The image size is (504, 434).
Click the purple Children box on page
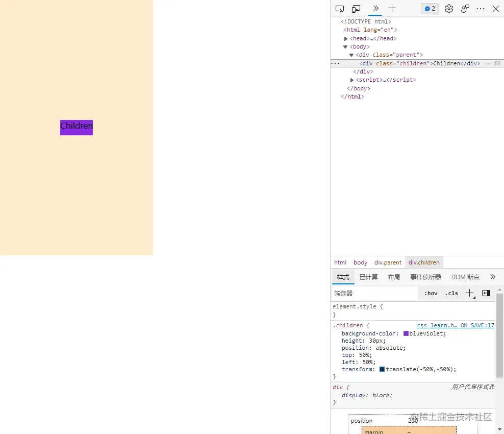77,128
